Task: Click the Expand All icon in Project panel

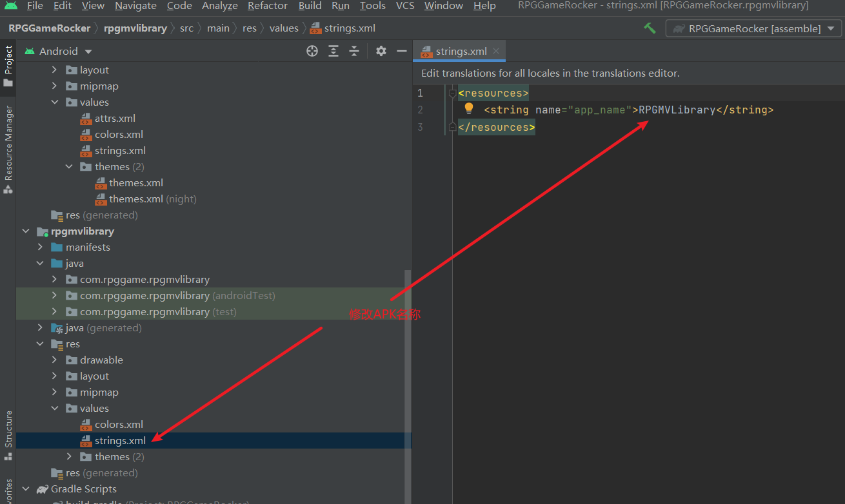Action: pyautogui.click(x=333, y=51)
